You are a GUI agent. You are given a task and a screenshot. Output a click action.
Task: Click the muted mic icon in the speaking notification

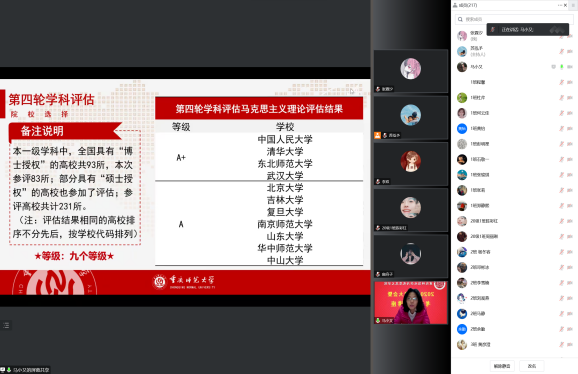coord(493,29)
